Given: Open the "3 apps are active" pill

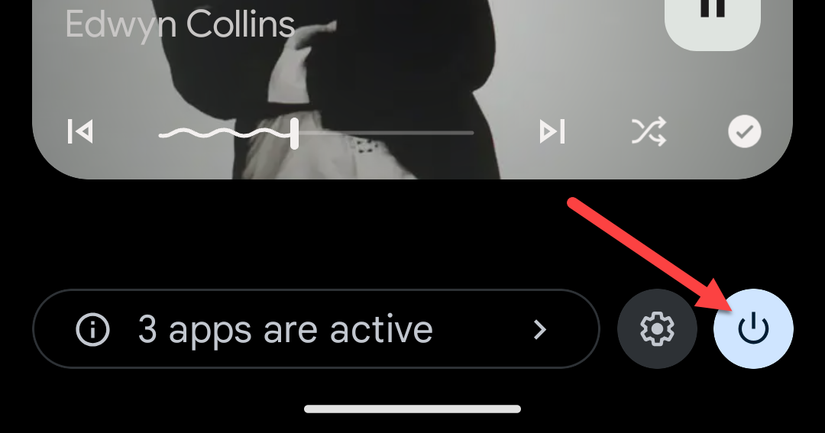Looking at the screenshot, I should click(316, 329).
